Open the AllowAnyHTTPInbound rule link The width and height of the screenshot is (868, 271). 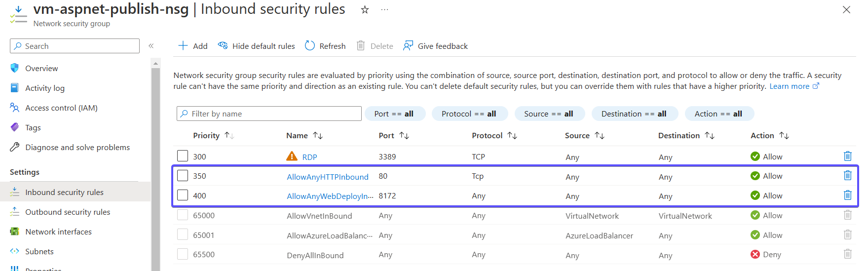tap(328, 177)
